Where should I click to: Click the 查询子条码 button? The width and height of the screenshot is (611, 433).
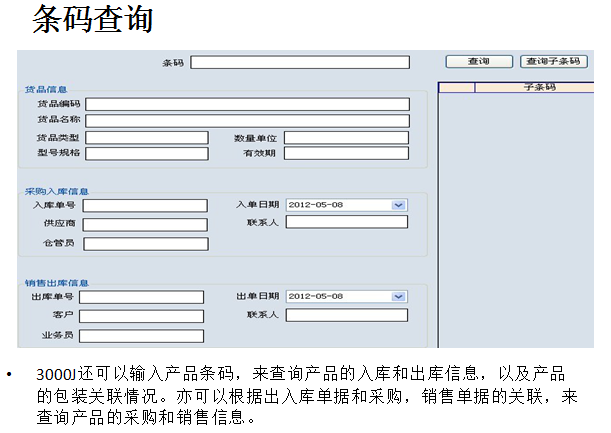(554, 62)
